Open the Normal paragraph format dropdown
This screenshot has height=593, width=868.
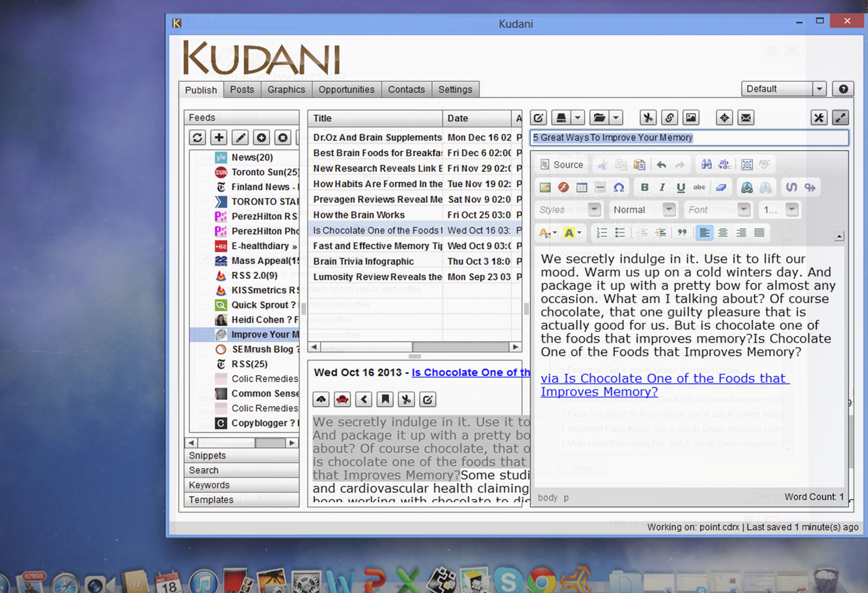644,209
